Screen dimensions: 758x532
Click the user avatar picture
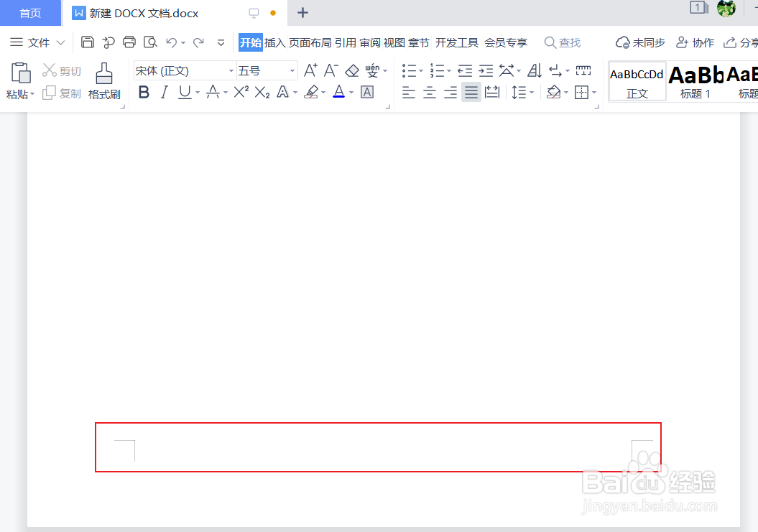click(726, 8)
